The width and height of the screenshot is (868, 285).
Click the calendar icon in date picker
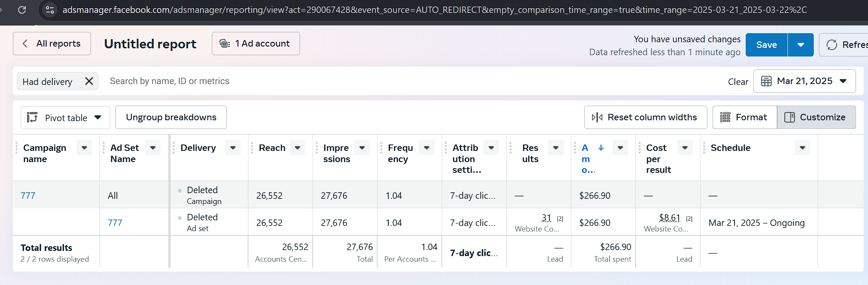[x=766, y=81]
